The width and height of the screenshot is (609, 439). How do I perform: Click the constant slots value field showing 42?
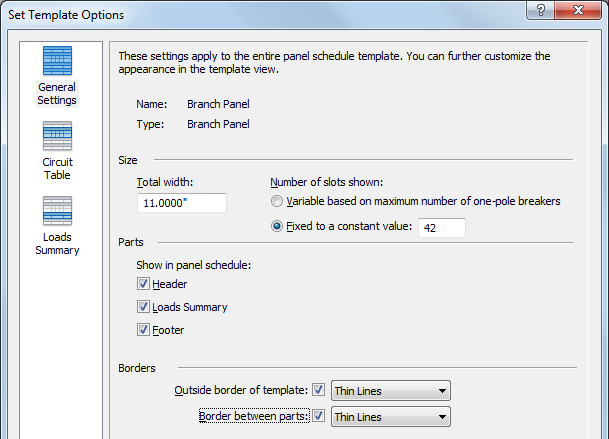coord(442,228)
